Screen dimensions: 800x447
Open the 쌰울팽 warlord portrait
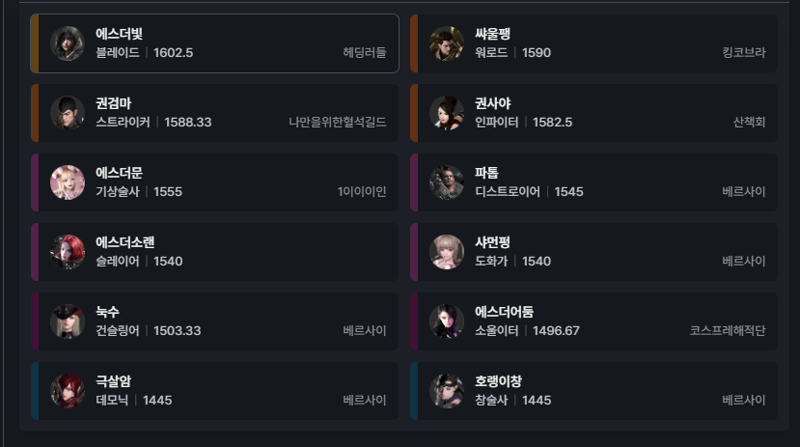tap(446, 43)
